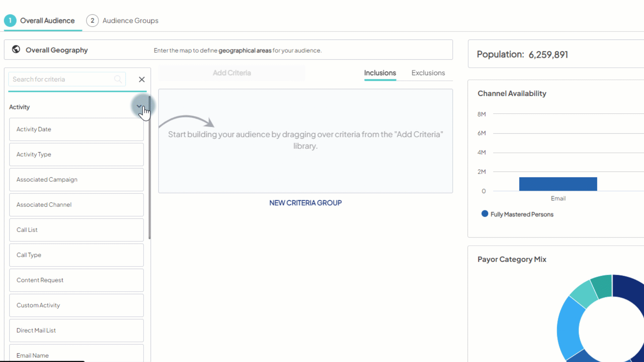
Task: Click the step 2 circle indicator
Action: (x=92, y=20)
